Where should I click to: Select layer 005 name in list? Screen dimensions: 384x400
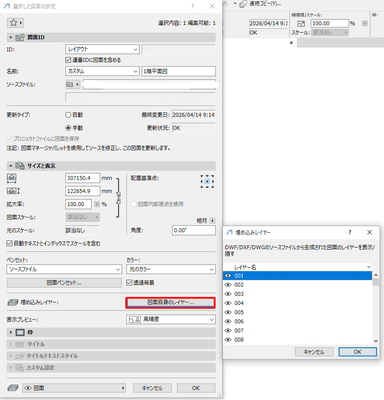(239, 312)
